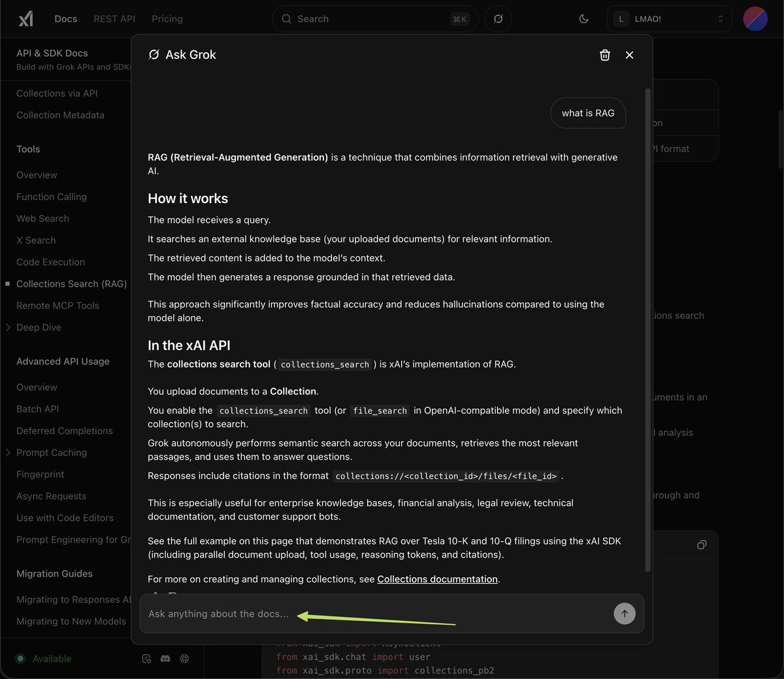Switch to the Docs tab
Image resolution: width=784 pixels, height=679 pixels.
(66, 19)
